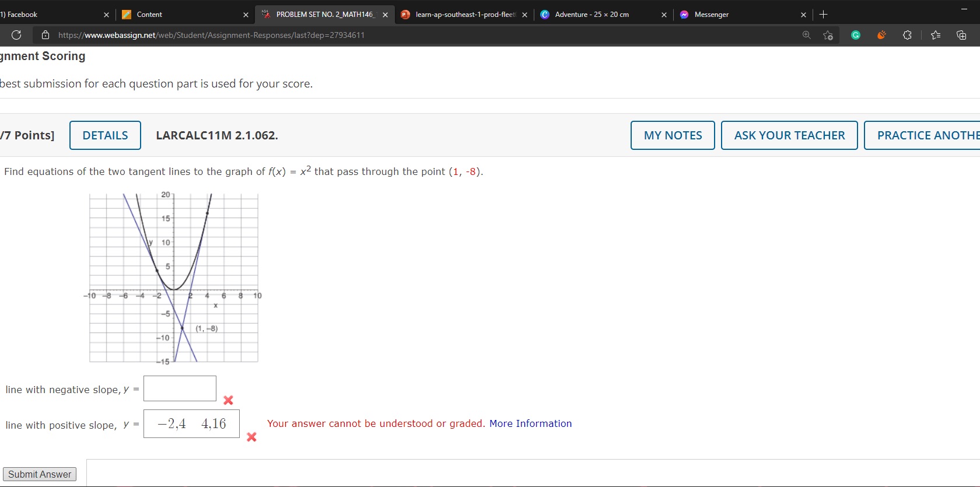980x487 pixels.
Task: Open the Collections icon in the toolbar
Action: pos(961,35)
